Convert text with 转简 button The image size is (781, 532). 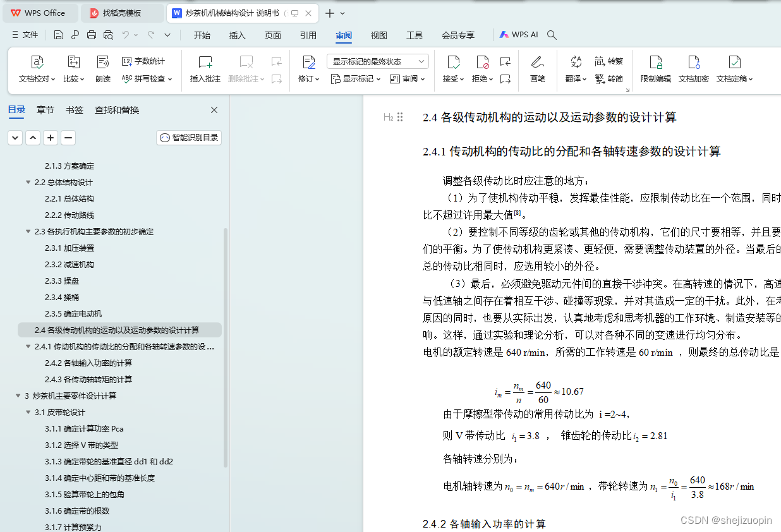[609, 79]
